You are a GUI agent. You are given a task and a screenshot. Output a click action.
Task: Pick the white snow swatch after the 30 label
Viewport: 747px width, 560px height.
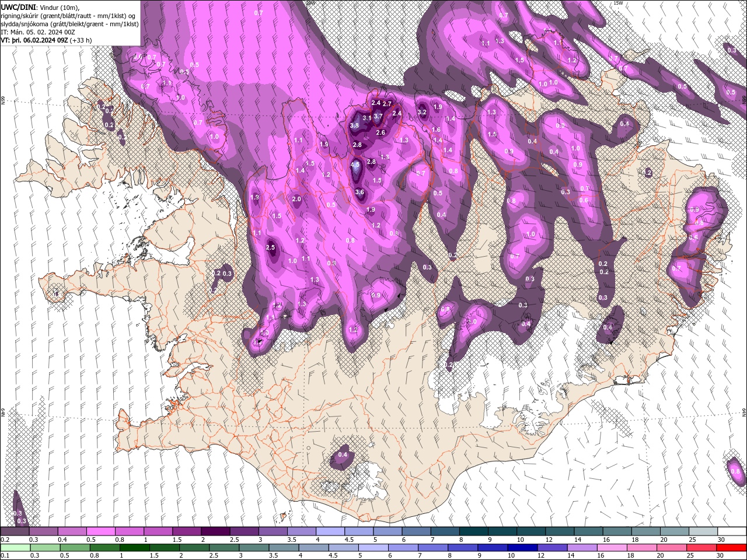(732, 531)
